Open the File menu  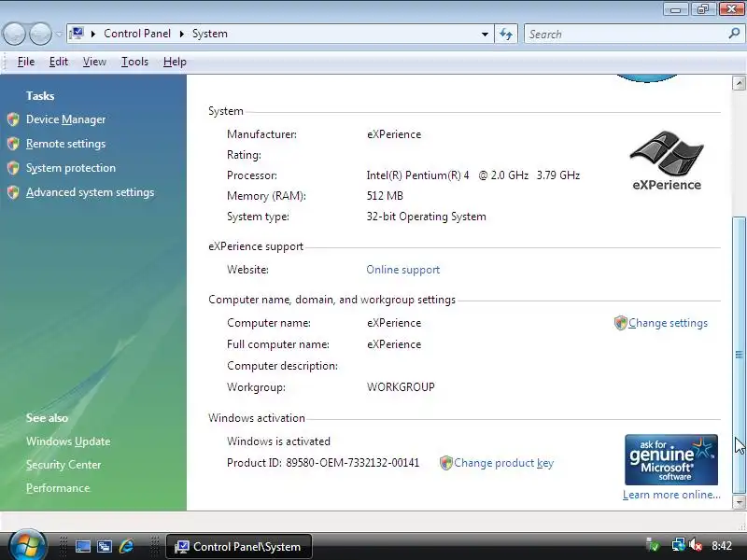26,62
